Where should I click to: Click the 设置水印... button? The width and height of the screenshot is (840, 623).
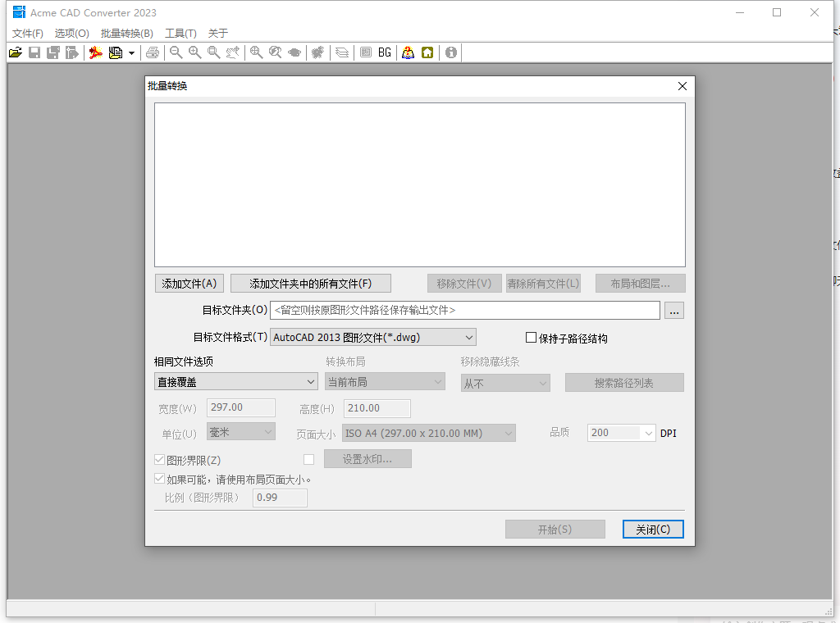coord(367,459)
